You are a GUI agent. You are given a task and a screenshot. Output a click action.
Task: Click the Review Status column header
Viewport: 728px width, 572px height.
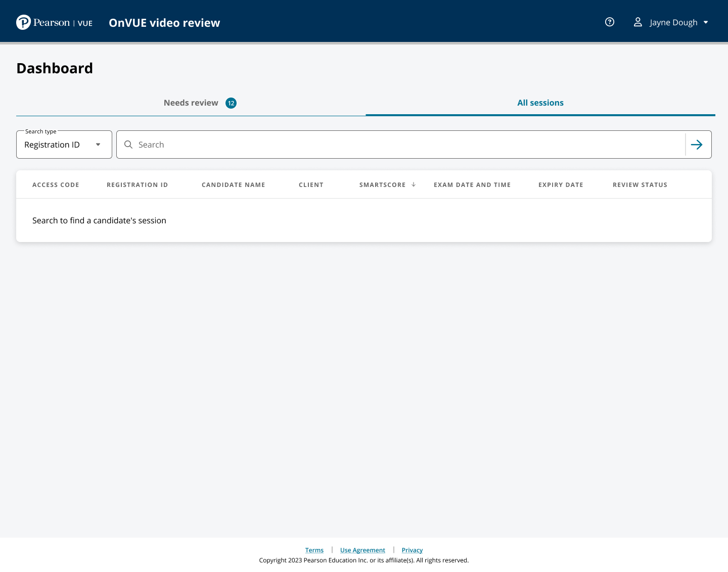[x=640, y=185]
